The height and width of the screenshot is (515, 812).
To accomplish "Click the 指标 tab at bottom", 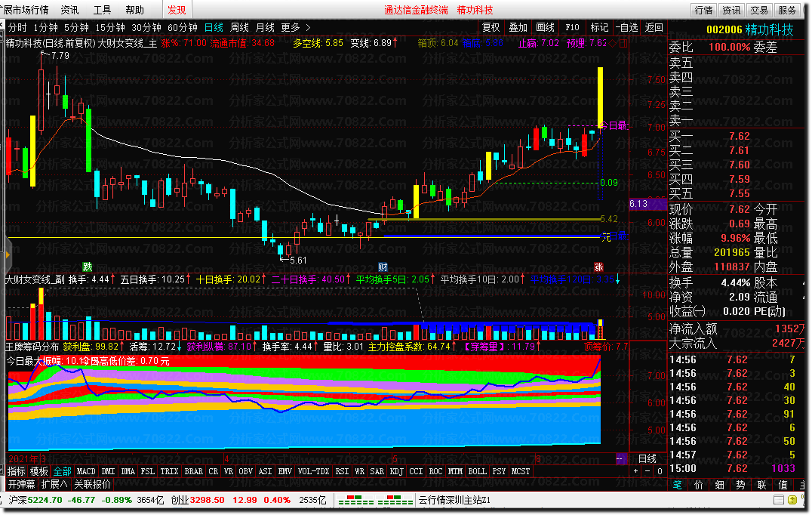I will [16, 471].
